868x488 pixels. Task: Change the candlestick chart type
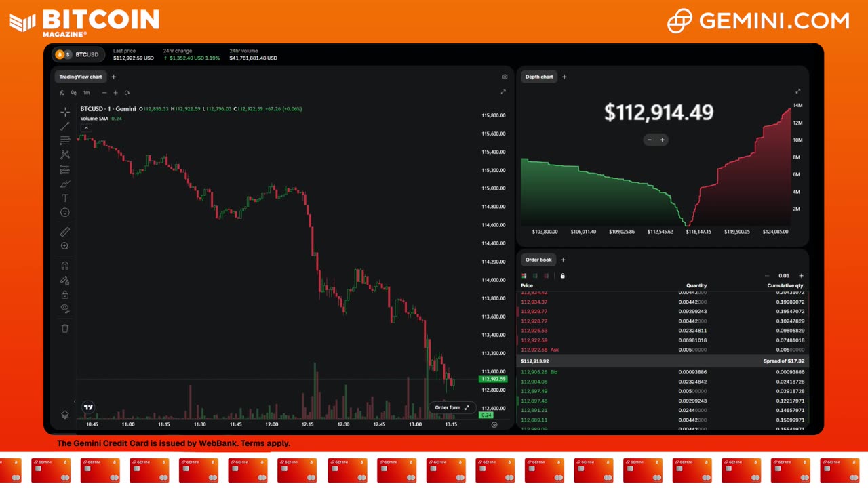[73, 93]
